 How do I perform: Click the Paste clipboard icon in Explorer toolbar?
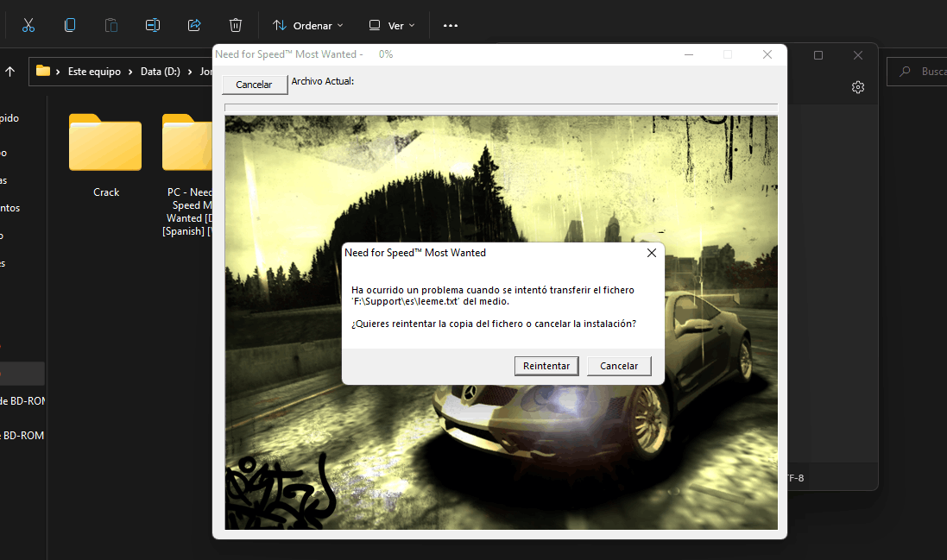[x=111, y=25]
